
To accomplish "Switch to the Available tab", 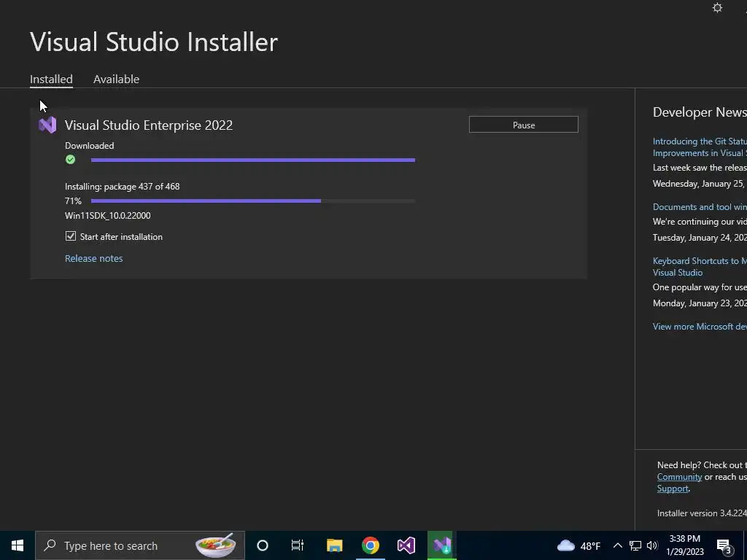I will coord(116,79).
